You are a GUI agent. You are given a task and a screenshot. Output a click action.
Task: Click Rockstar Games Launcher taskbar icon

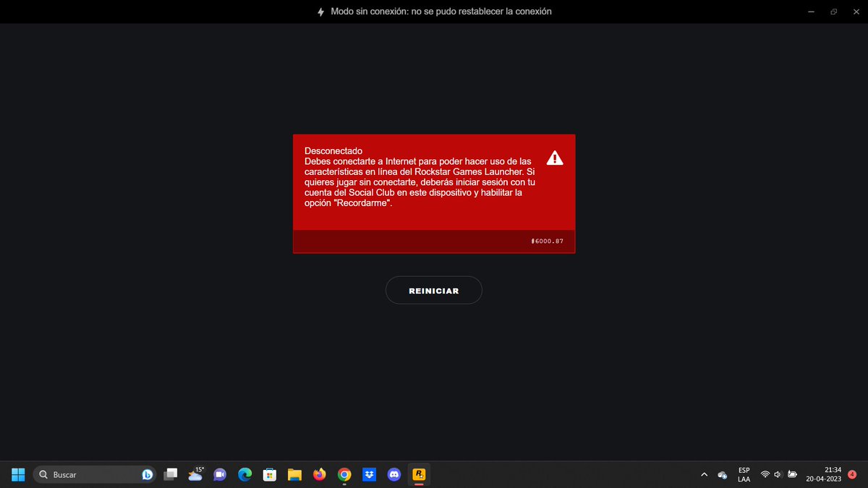[x=419, y=474]
